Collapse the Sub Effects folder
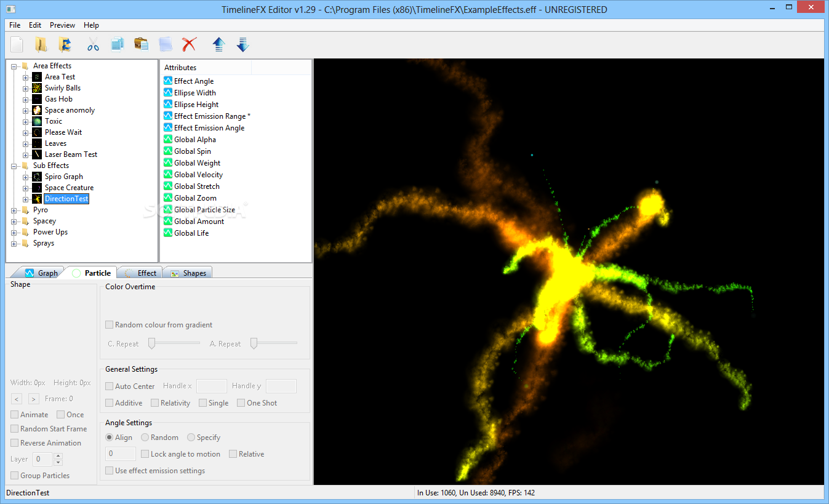 tap(14, 166)
